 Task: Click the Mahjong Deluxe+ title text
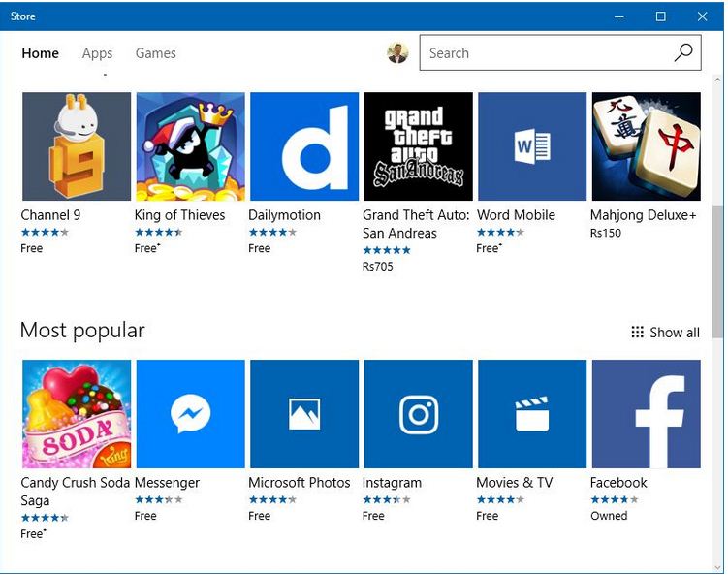click(644, 215)
